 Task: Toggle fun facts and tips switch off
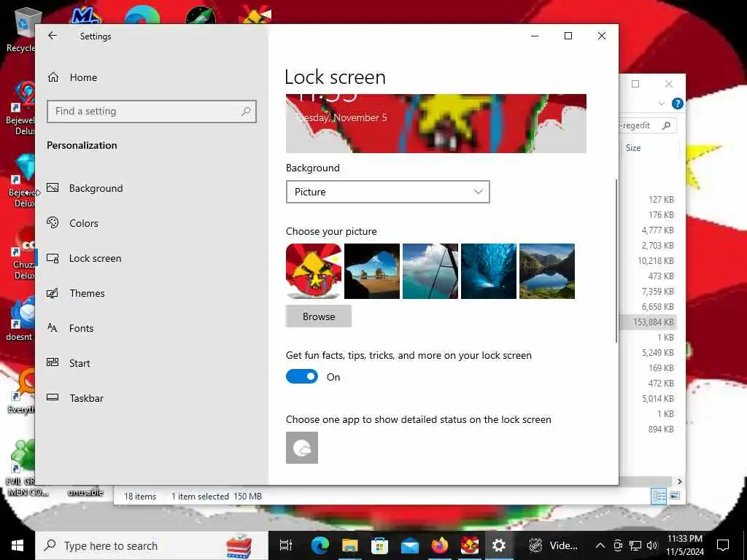[x=301, y=377]
